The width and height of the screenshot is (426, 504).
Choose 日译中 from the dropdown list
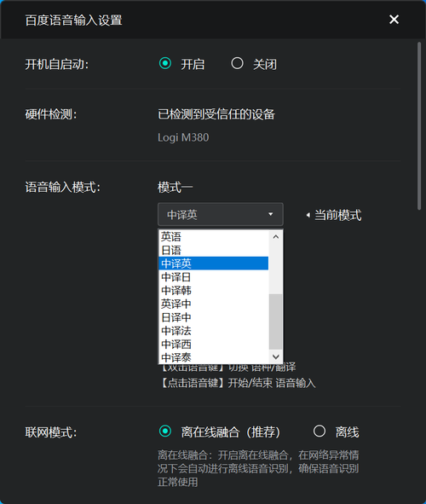pos(214,317)
